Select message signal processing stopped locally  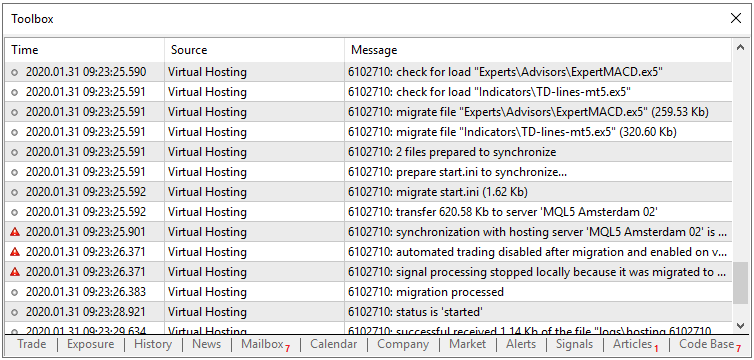[x=538, y=272]
